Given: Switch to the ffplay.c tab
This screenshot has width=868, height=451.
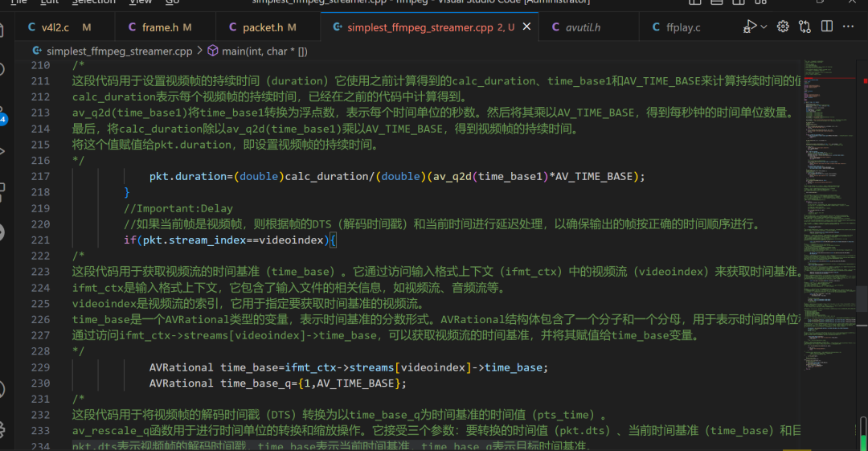Looking at the screenshot, I should click(683, 27).
